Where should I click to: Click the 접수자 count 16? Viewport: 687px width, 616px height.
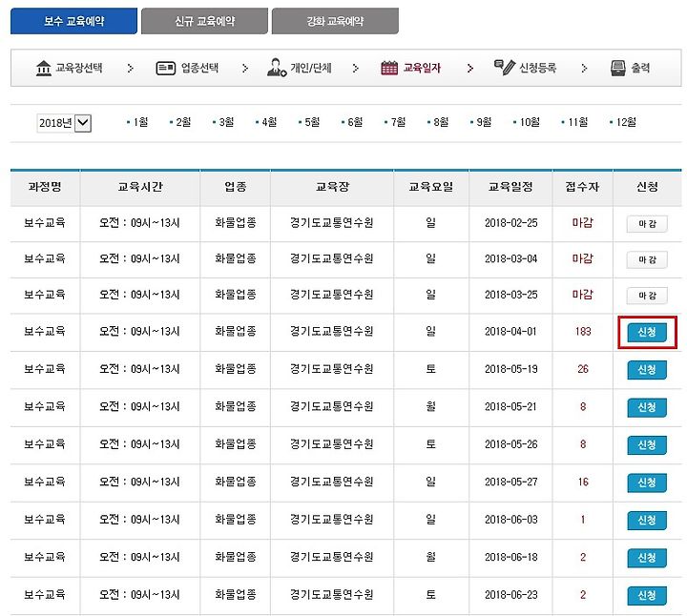click(583, 483)
